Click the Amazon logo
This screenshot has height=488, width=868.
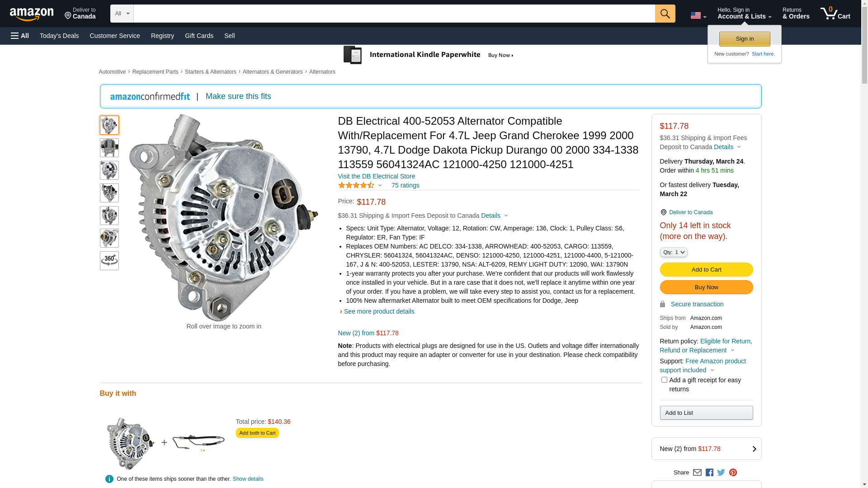pos(32,14)
